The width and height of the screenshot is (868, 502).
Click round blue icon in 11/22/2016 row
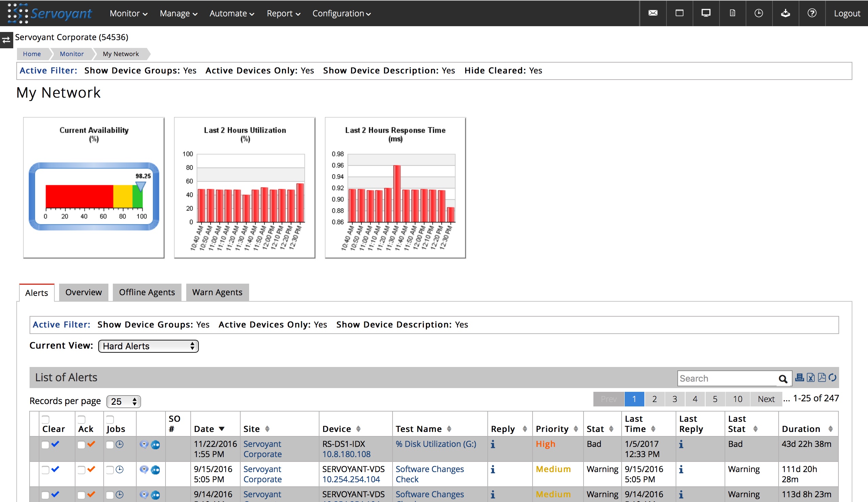point(155,445)
